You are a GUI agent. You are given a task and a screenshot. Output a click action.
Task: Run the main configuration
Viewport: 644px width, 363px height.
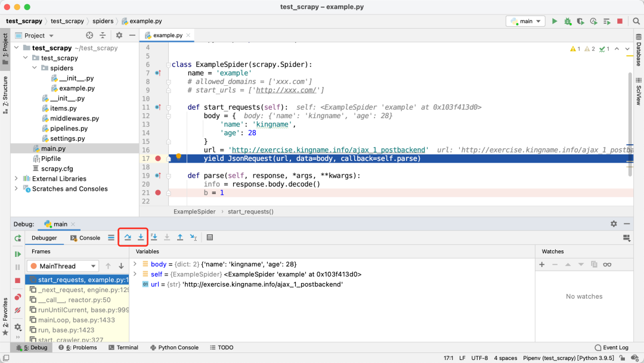click(x=555, y=21)
